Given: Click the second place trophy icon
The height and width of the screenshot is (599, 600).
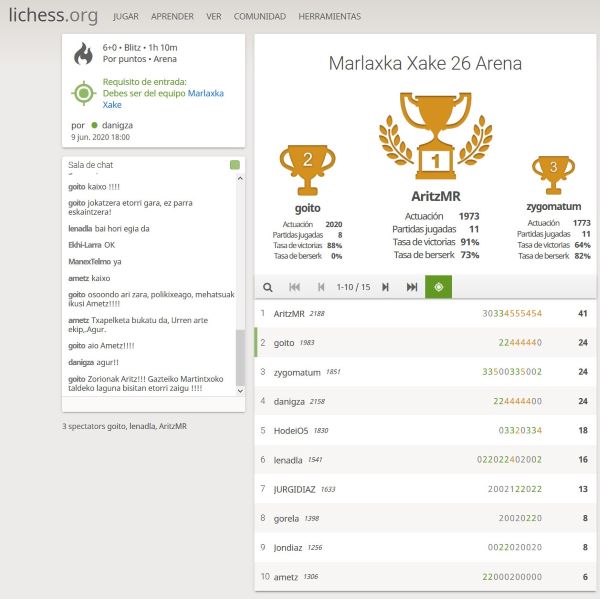Looking at the screenshot, I should tap(307, 162).
